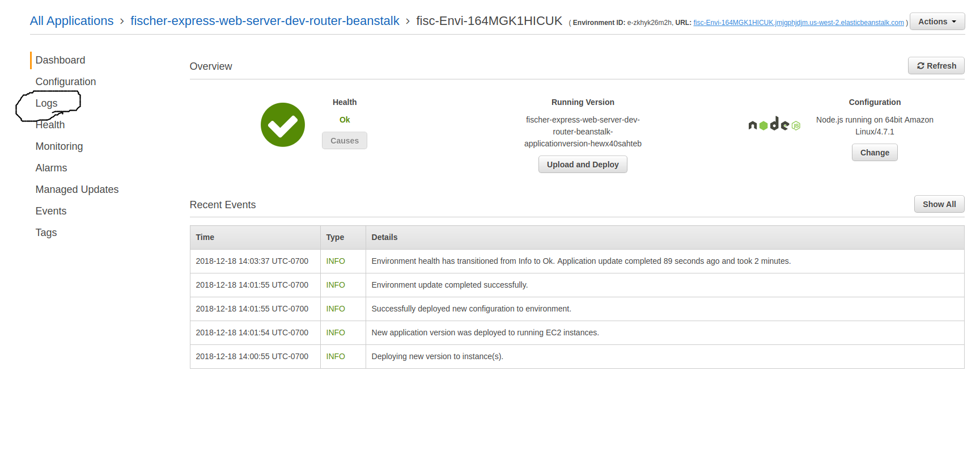This screenshot has height=459, width=980.
Task: Open Managed Updates page
Action: 77,190
